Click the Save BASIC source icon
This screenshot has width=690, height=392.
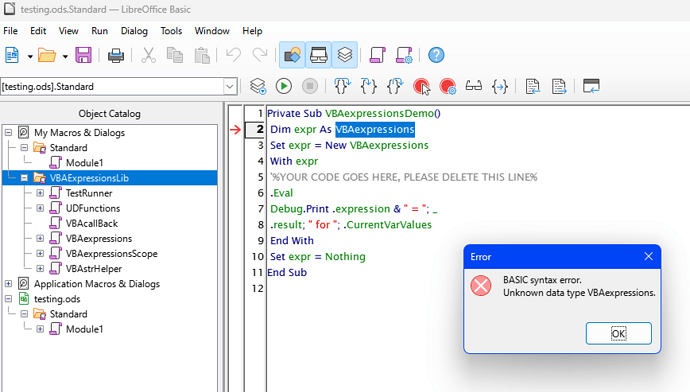559,86
